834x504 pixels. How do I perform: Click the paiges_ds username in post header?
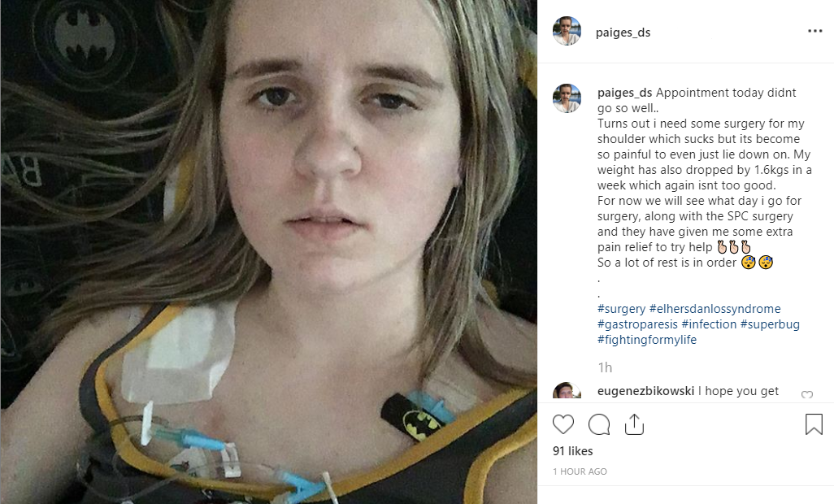click(x=623, y=33)
